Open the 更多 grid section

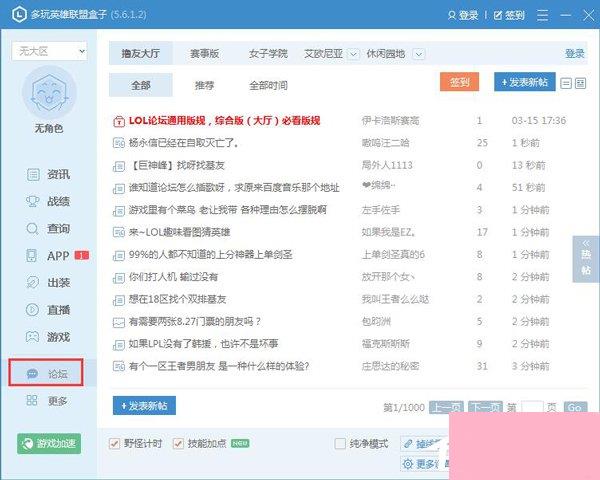coord(48,400)
